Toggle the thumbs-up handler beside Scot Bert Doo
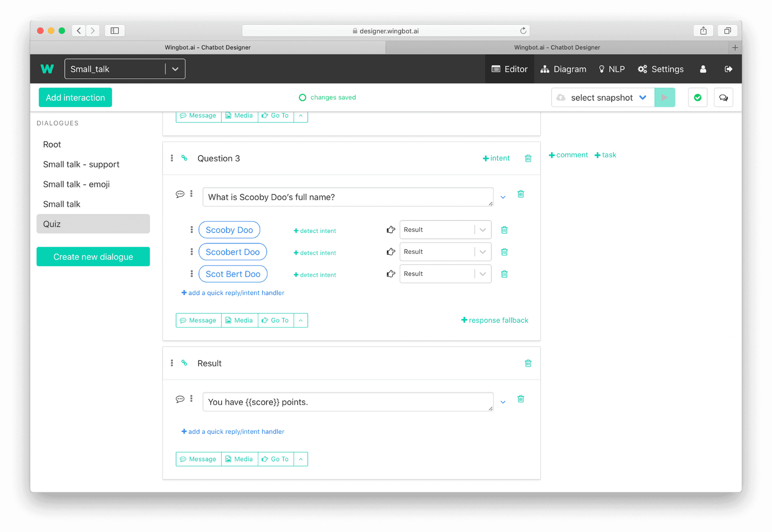The width and height of the screenshot is (772, 532). click(390, 274)
